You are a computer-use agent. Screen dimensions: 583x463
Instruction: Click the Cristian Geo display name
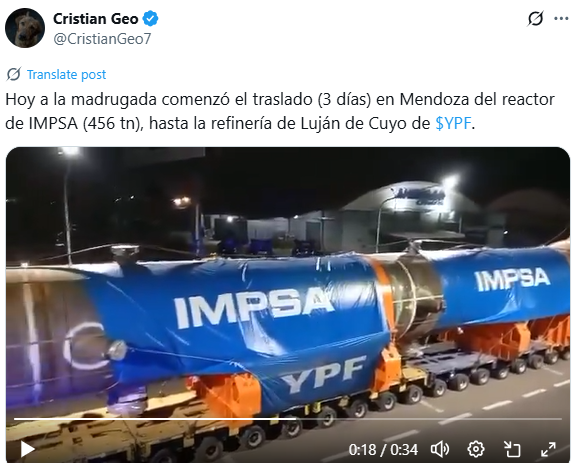(x=96, y=19)
